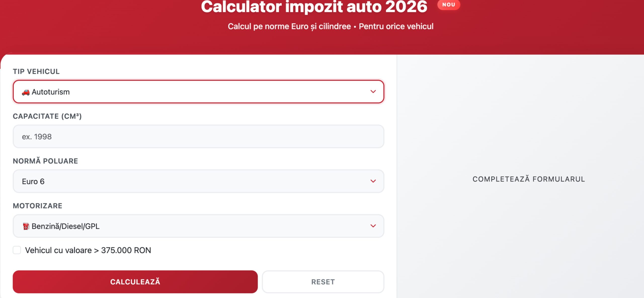This screenshot has height=298, width=644.
Task: Click the Capacitate (cm³) input field
Action: point(199,136)
